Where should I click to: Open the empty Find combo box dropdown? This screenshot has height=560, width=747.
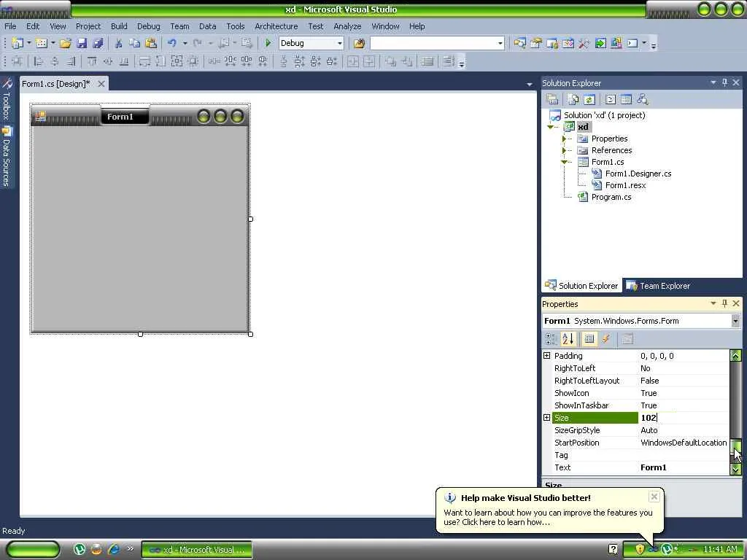[x=500, y=43]
